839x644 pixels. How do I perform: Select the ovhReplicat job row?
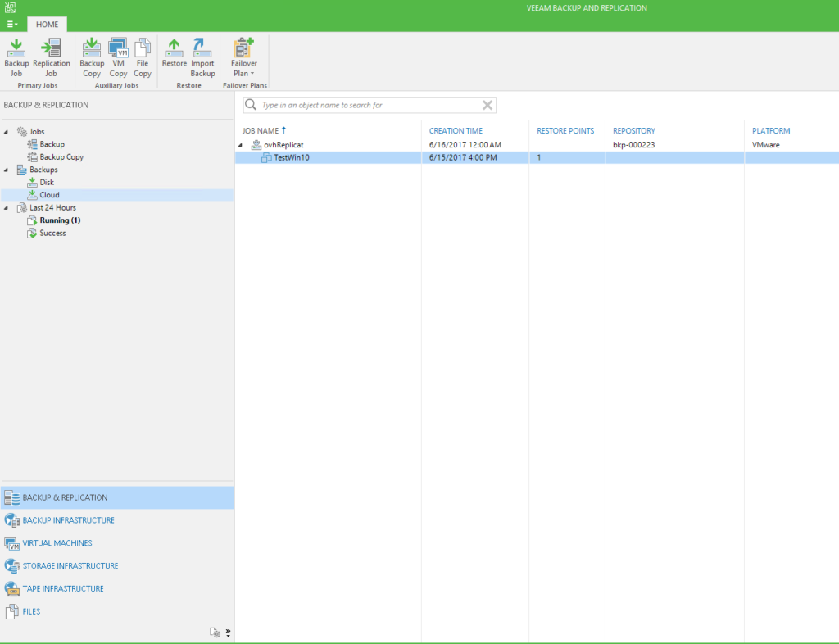[x=537, y=145]
